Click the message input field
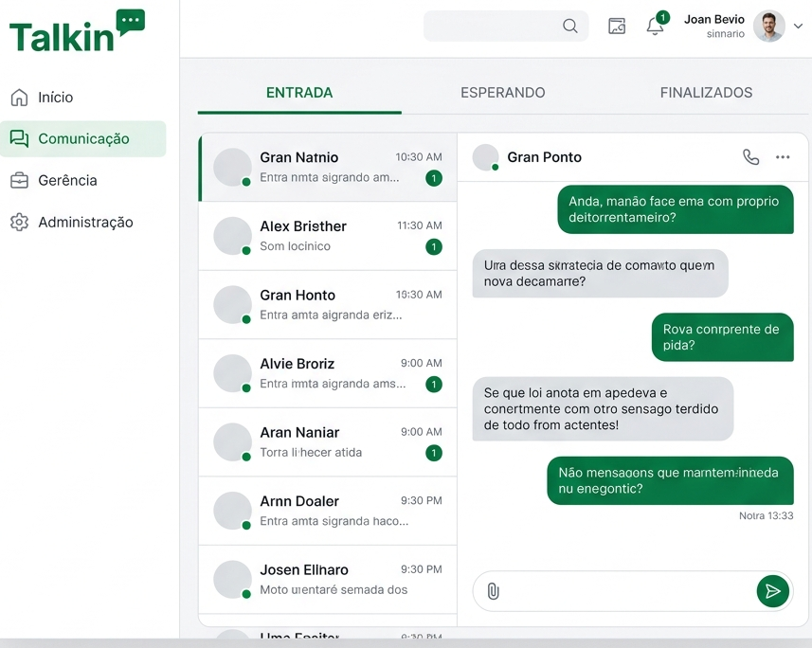Screen dimensions: 812x648 (x=630, y=592)
